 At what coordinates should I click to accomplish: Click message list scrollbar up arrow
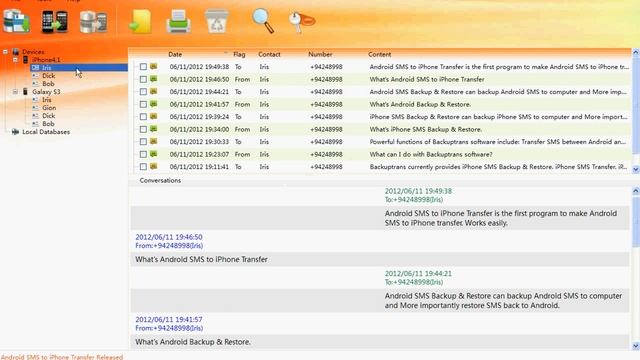coord(636,52)
